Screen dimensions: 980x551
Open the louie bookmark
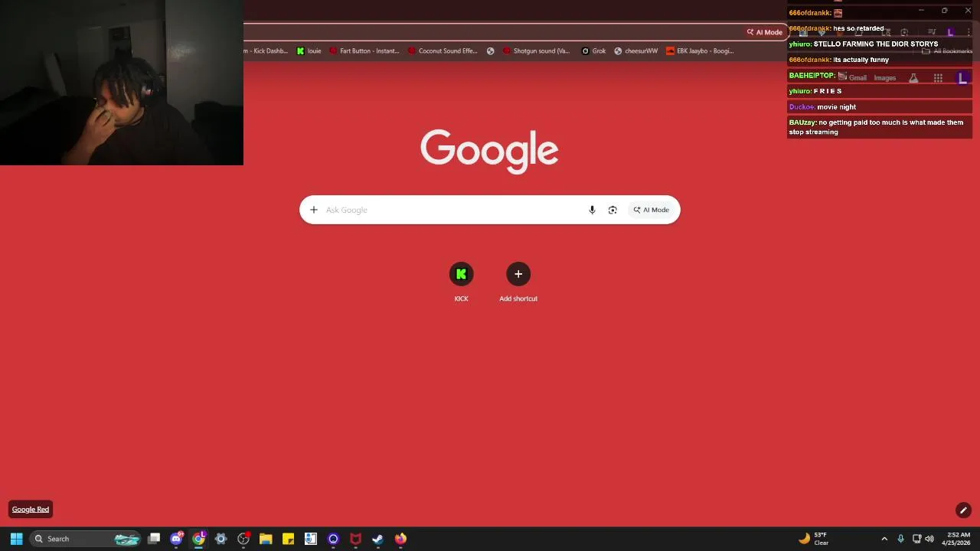tap(309, 51)
